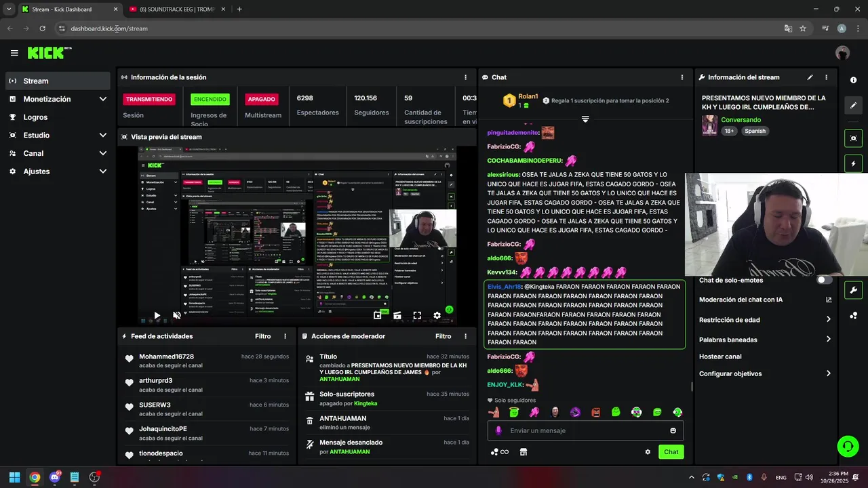Open activity feed three-dot options

point(285,336)
